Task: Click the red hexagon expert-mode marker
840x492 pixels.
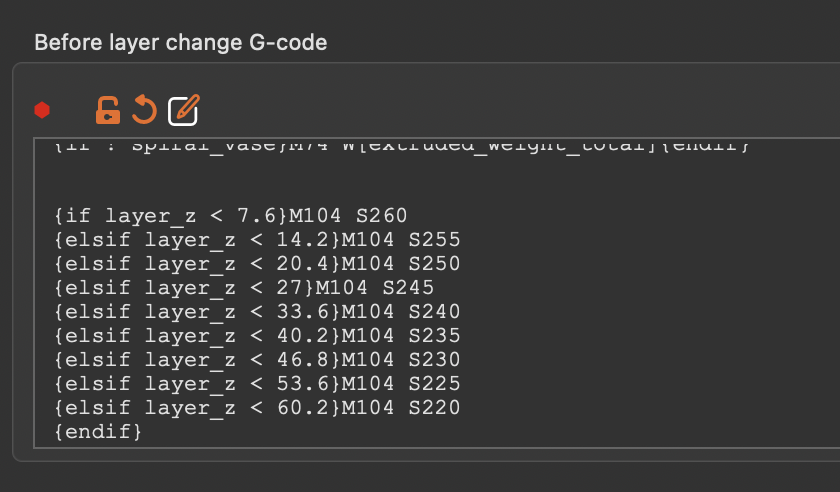Action: click(x=42, y=109)
